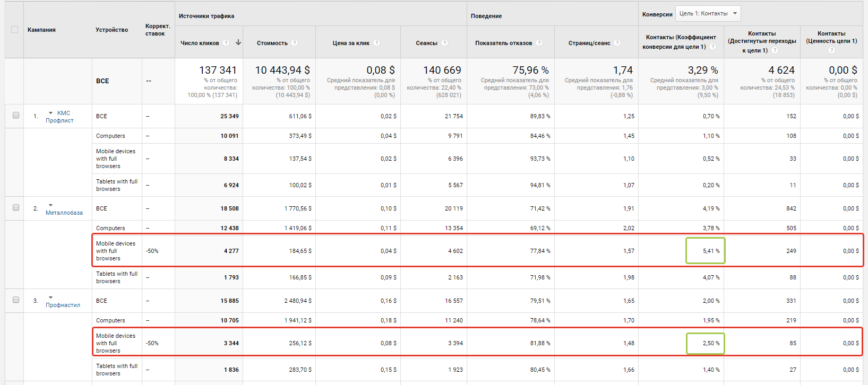This screenshot has width=868, height=385.
Task: Click the 3 344 clicks cell
Action: click(x=231, y=343)
